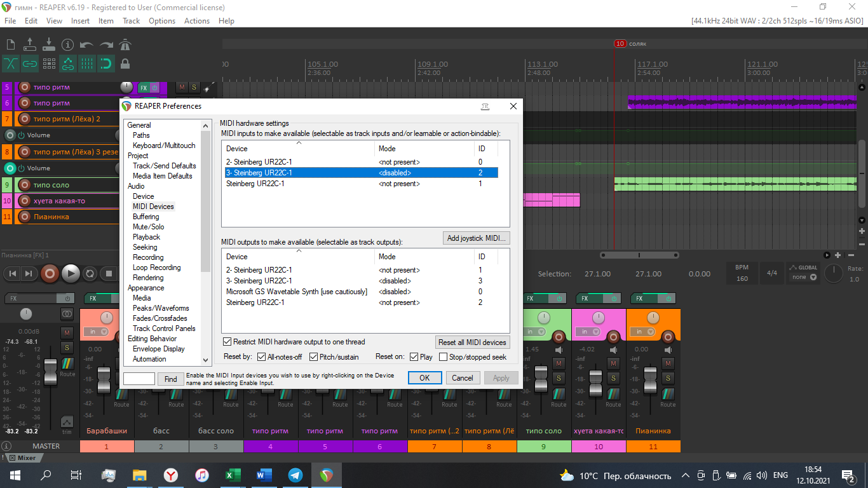Click the transport Play button

71,274
